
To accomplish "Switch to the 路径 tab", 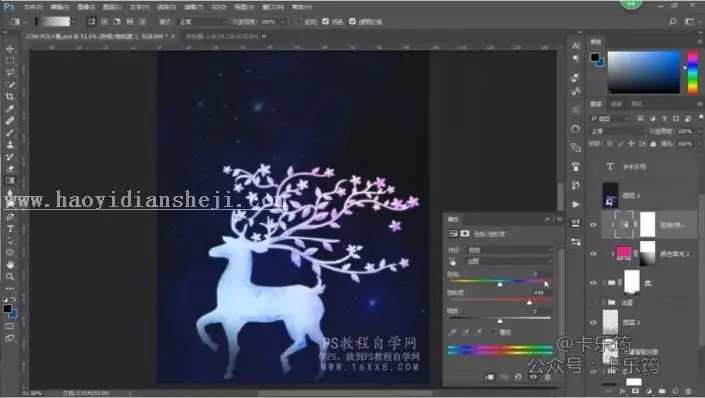I will [x=637, y=104].
